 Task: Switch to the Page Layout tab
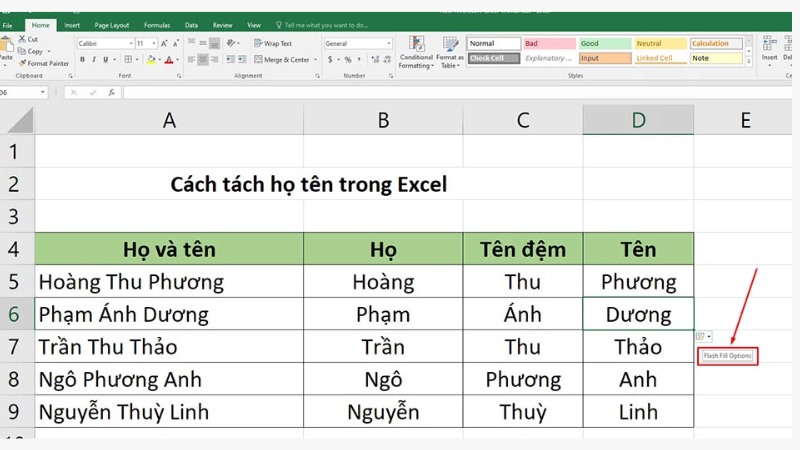pos(112,25)
